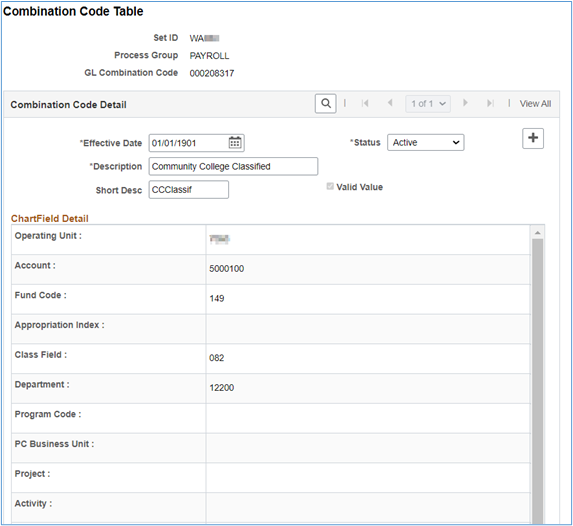The width and height of the screenshot is (573, 526).
Task: Toggle the Valid Value checkbox
Action: (330, 186)
